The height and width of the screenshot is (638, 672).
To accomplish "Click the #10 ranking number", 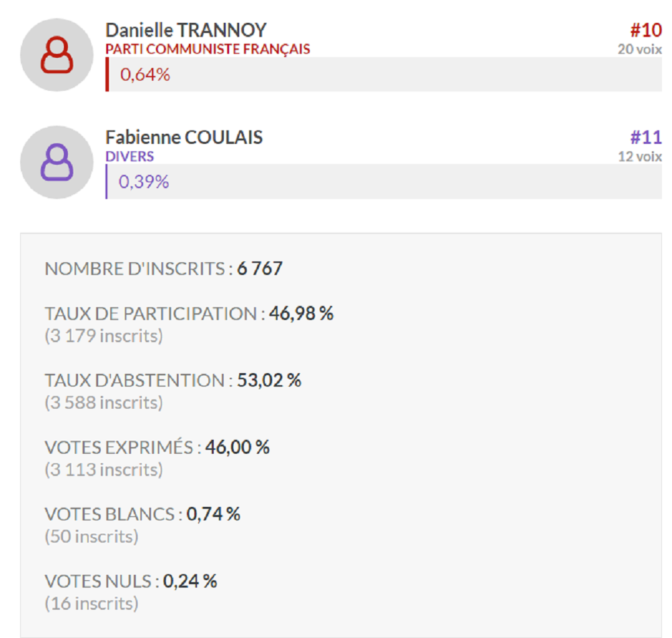I will click(646, 30).
